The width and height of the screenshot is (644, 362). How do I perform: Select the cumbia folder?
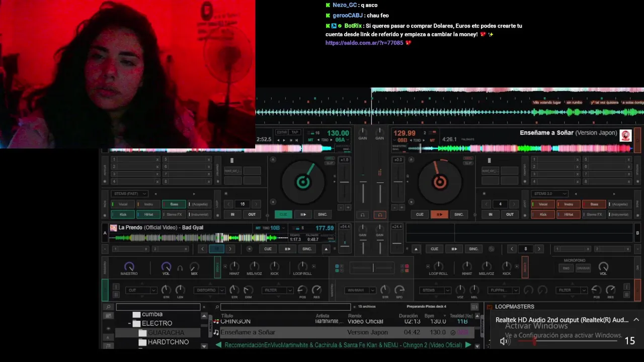[x=152, y=314]
